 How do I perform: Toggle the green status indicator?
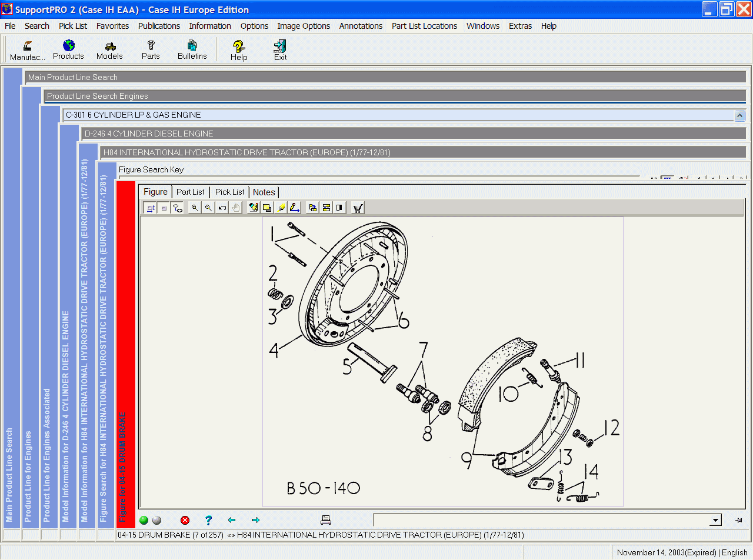[x=143, y=520]
